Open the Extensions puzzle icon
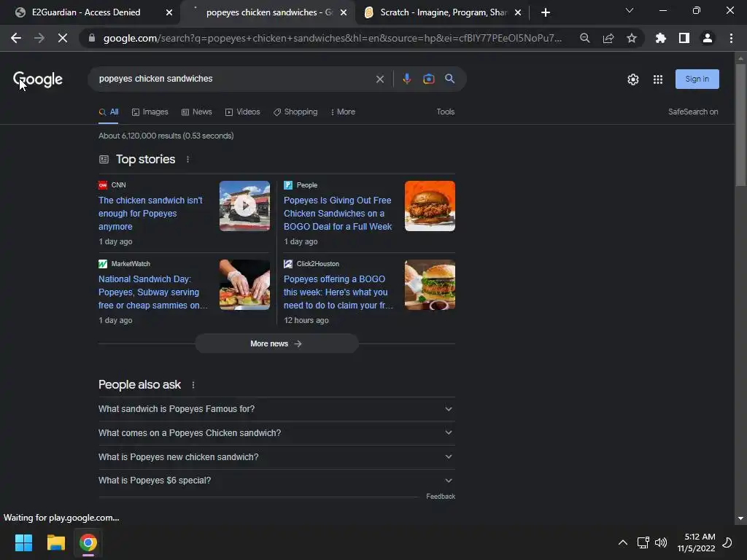 pyautogui.click(x=661, y=38)
